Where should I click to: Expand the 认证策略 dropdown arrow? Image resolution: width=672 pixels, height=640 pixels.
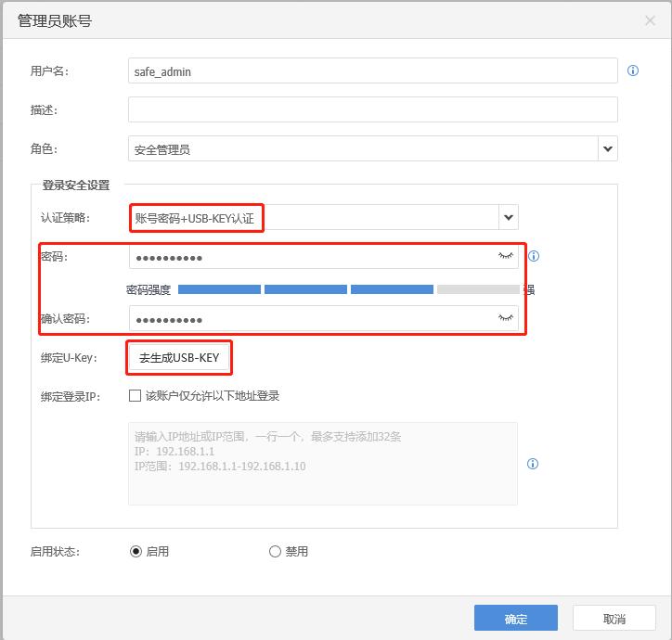(509, 217)
